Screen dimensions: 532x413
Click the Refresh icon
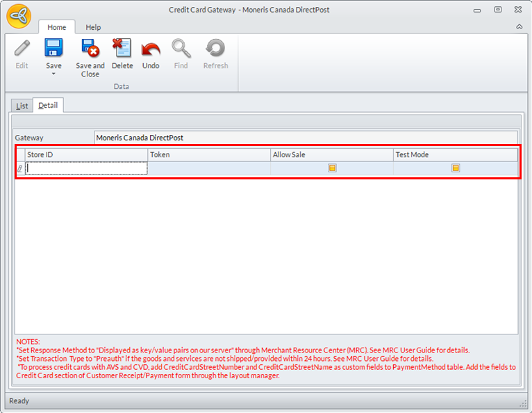pos(215,48)
